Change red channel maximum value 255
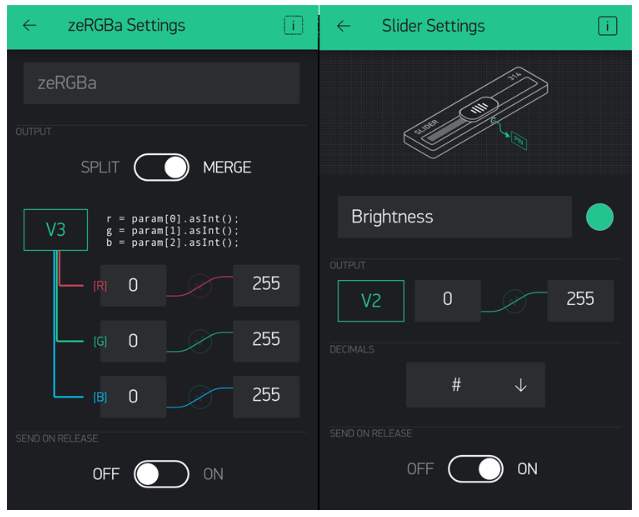639x517 pixels. 266,285
